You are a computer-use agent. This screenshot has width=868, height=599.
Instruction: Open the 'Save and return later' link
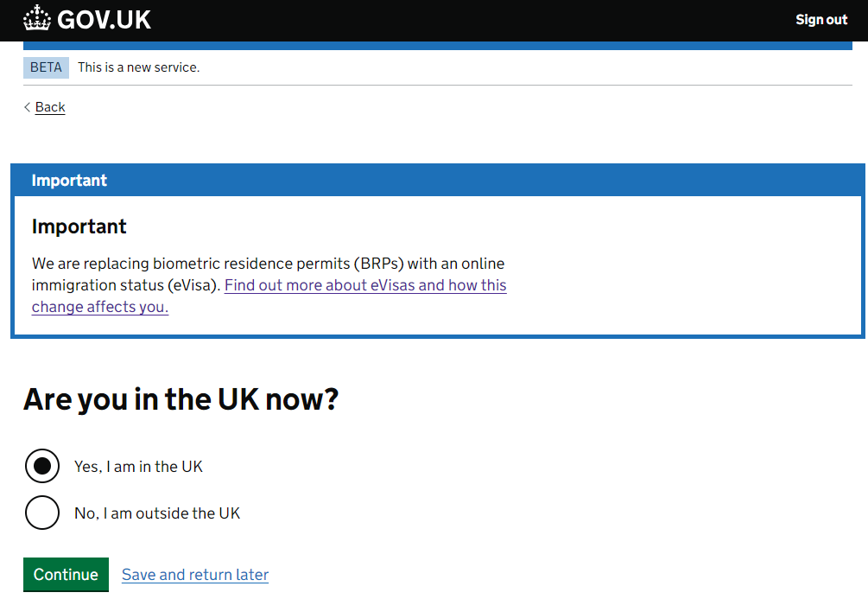pyautogui.click(x=195, y=575)
